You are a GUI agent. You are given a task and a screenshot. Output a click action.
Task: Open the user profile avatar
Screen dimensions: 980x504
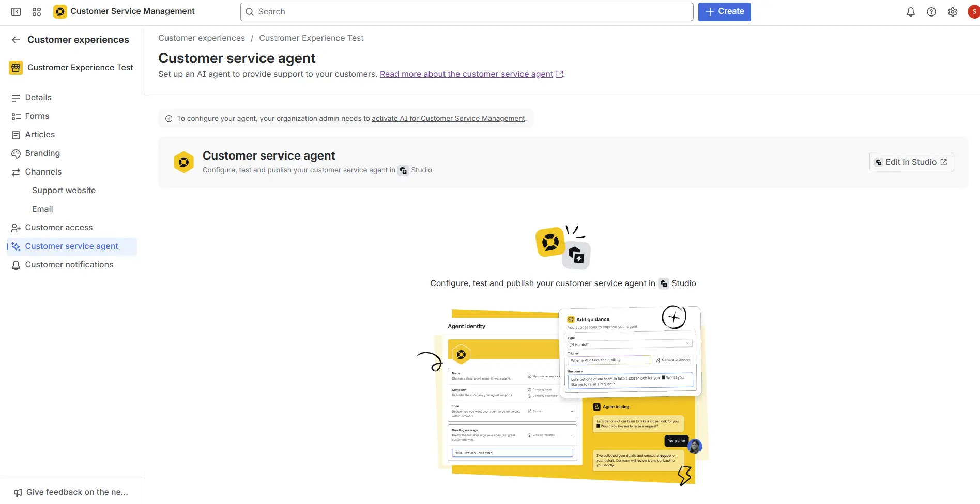973,12
